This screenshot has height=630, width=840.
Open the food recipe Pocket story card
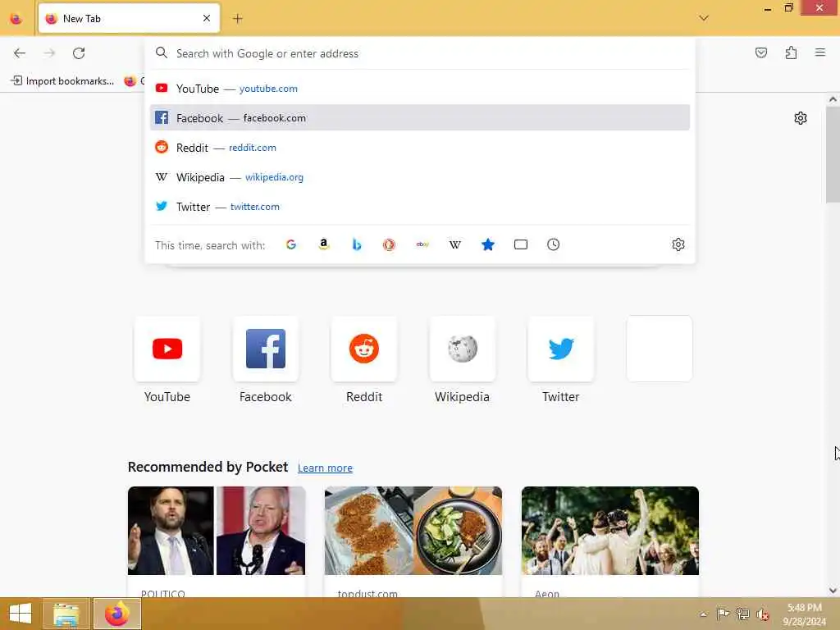coord(413,541)
